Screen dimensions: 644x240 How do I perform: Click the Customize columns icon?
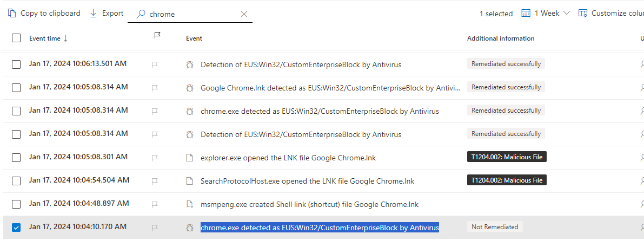(583, 13)
